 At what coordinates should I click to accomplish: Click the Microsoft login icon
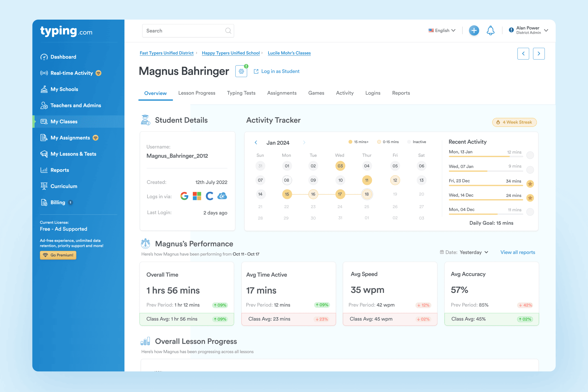pyautogui.click(x=197, y=196)
